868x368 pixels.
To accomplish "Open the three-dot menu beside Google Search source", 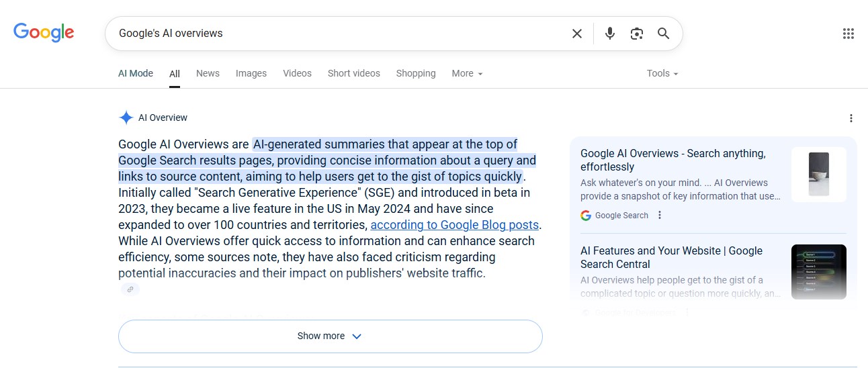I will pyautogui.click(x=660, y=215).
